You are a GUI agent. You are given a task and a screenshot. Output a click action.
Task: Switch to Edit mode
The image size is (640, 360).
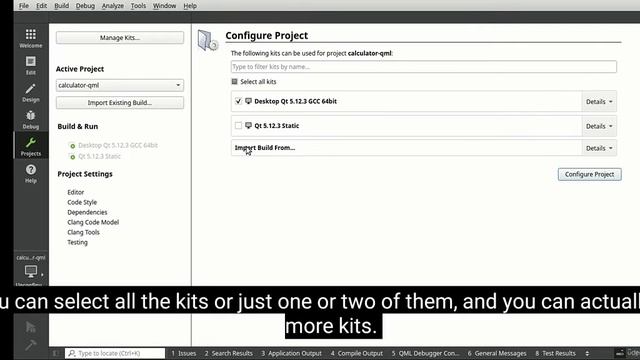click(31, 65)
